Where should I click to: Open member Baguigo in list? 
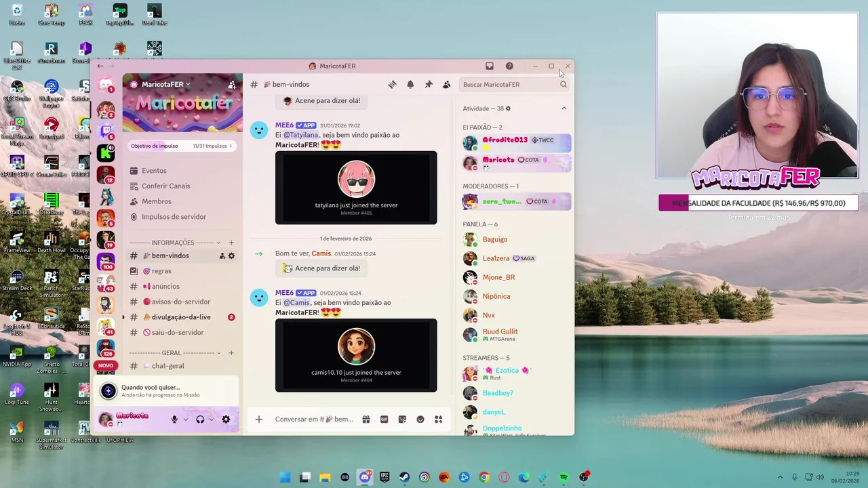517,239
